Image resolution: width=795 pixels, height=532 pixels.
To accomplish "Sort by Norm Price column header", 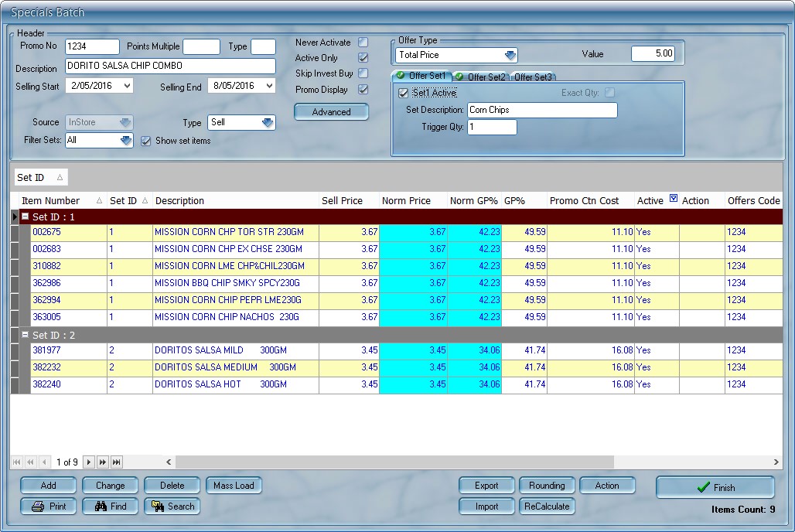I will [x=413, y=201].
